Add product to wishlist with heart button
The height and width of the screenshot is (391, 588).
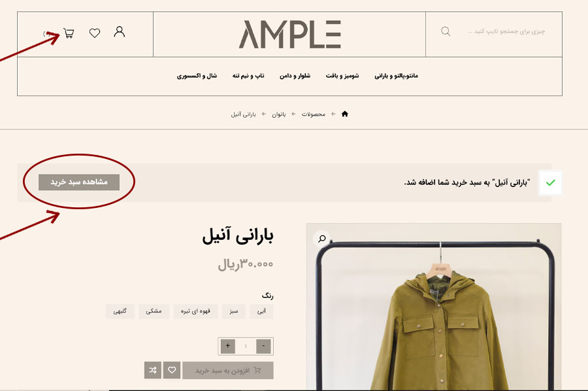coord(172,370)
